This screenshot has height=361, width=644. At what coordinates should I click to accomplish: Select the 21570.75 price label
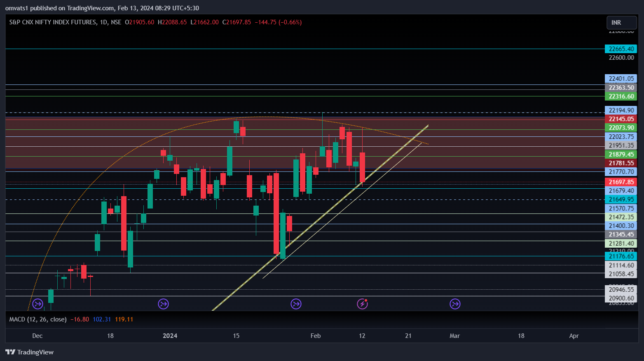tap(621, 209)
